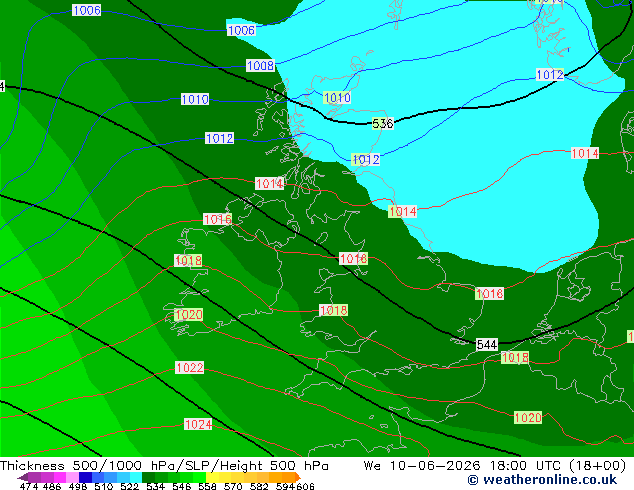Click the legend value 606
The image size is (634, 490).
coord(305,486)
